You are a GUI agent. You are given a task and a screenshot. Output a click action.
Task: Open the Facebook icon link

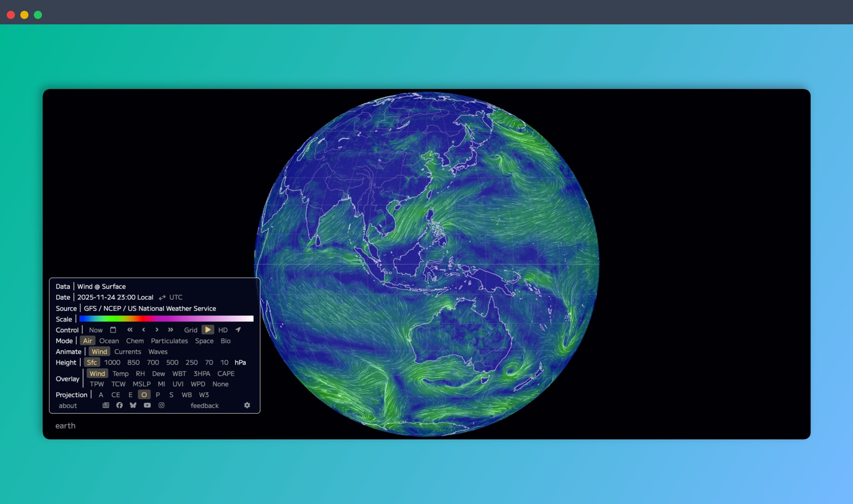pos(119,405)
